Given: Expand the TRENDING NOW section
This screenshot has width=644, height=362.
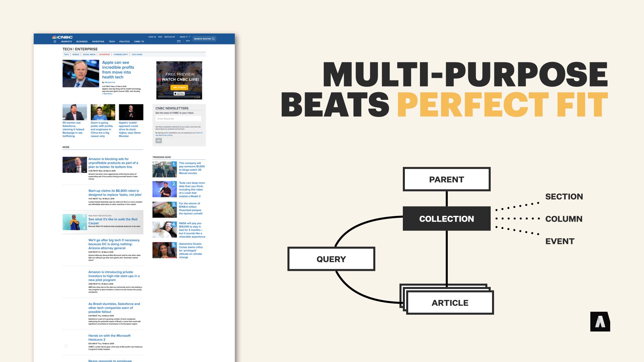Looking at the screenshot, I should point(161,157).
